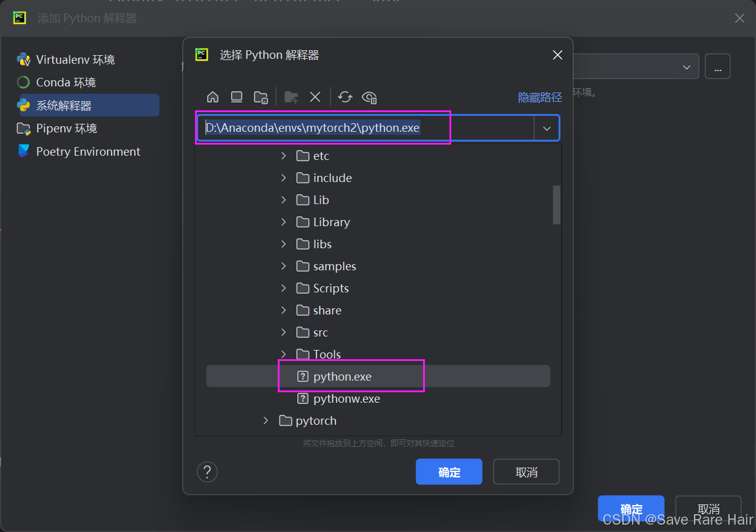The height and width of the screenshot is (532, 756).
Task: Click the pytorch folder icon
Action: [x=285, y=421]
